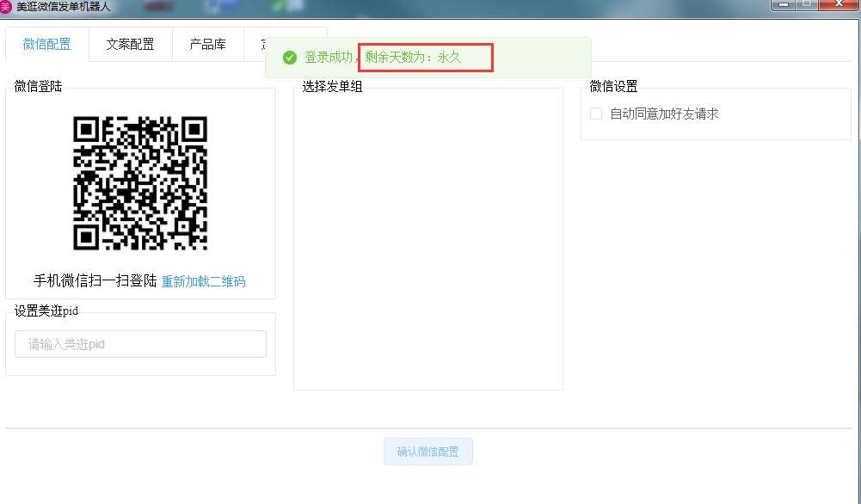Screen dimensions: 861x504
Task: Click the green success checkmark icon
Action: (290, 57)
